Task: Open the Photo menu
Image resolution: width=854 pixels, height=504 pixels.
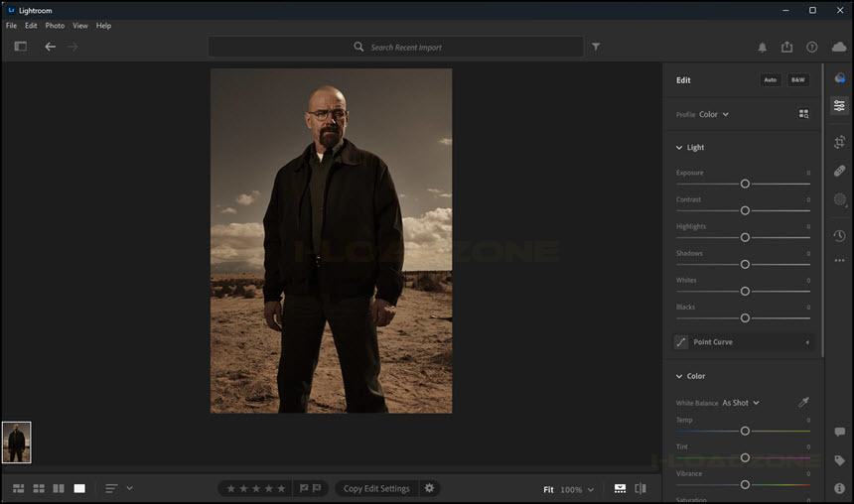Action: (x=55, y=26)
